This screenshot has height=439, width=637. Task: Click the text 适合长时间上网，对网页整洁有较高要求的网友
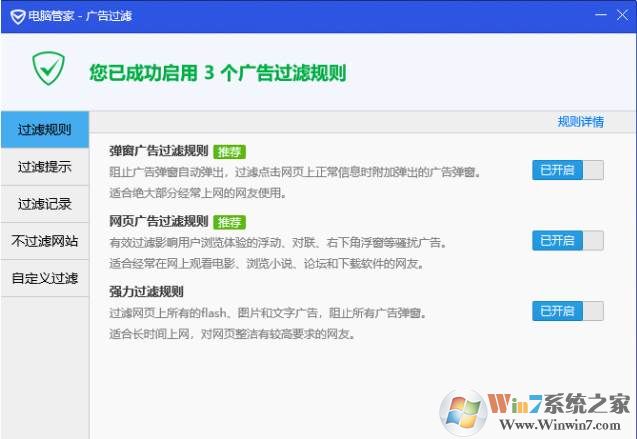coord(233,334)
